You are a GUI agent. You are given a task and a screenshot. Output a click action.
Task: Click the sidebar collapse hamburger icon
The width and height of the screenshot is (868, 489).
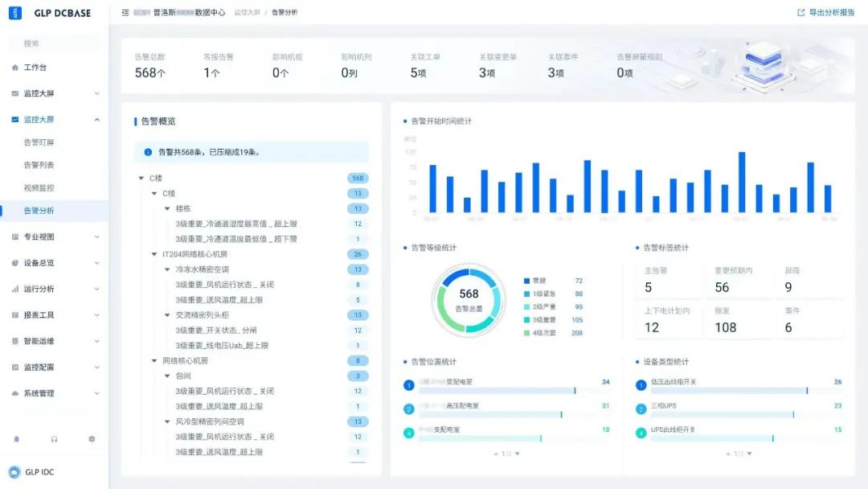125,13
